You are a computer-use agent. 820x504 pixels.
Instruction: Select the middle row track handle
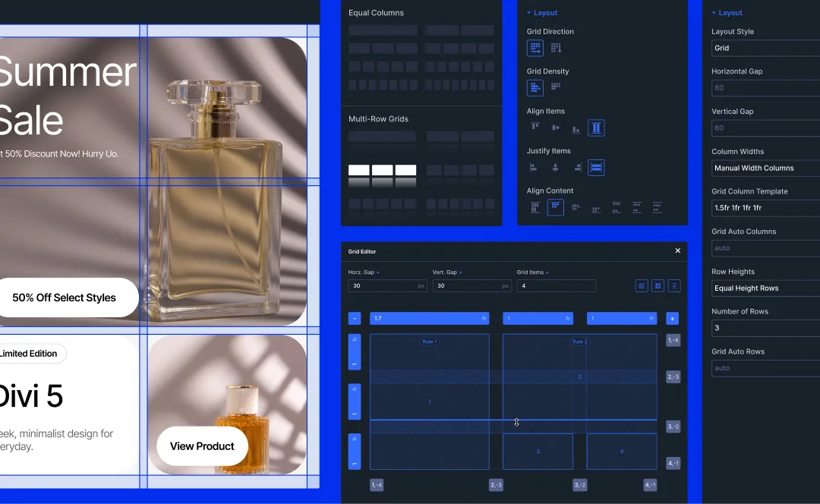click(x=355, y=402)
